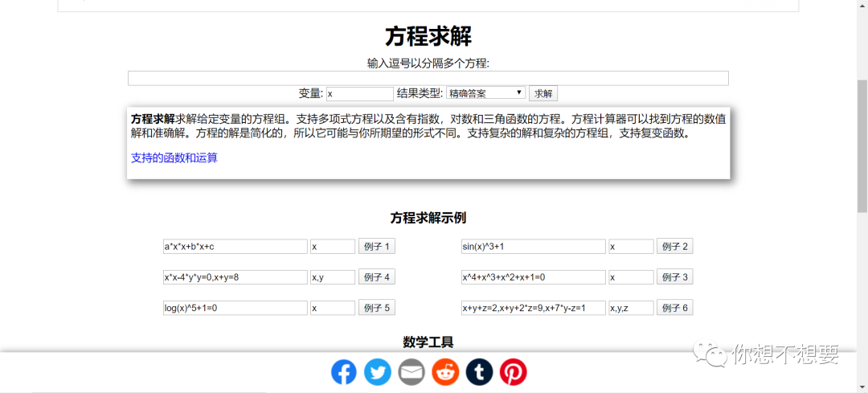
Task: Click the 例子 4 button
Action: pyautogui.click(x=376, y=276)
